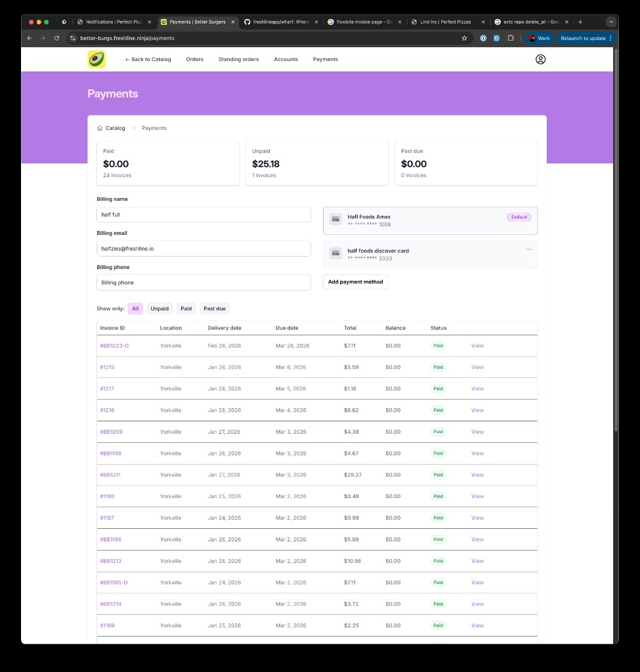Click the credit card icon beside Hafl Foods Amex
The height and width of the screenshot is (672, 640).
tap(335, 219)
